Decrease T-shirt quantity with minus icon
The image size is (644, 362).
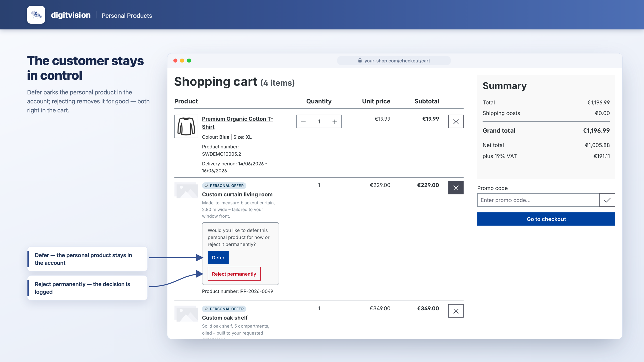303,122
